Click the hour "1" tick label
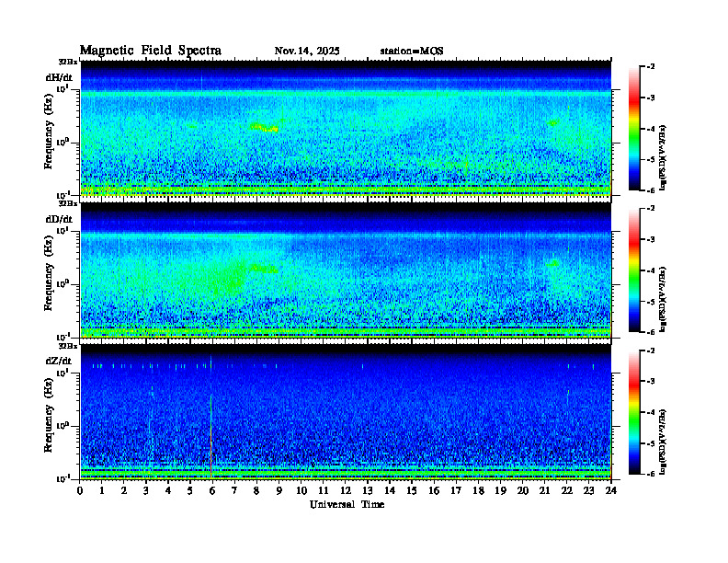The height and width of the screenshot is (563, 728). click(102, 490)
